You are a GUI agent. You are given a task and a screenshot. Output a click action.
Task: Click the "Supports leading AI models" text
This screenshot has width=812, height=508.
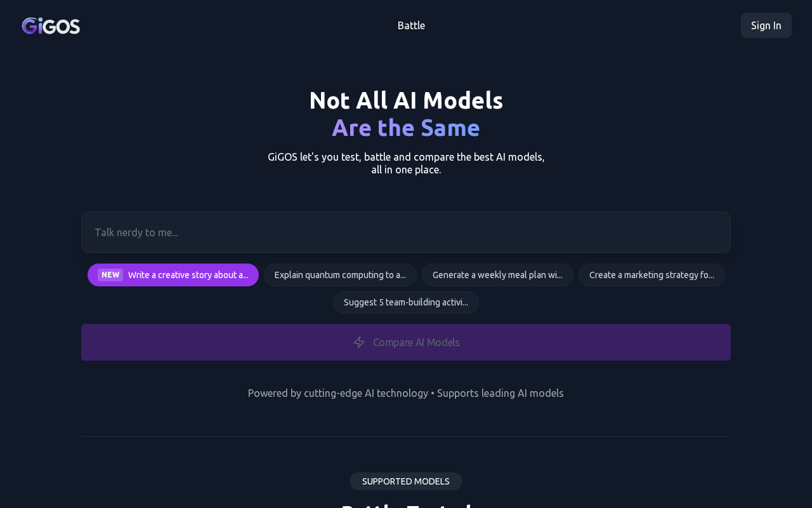click(501, 393)
